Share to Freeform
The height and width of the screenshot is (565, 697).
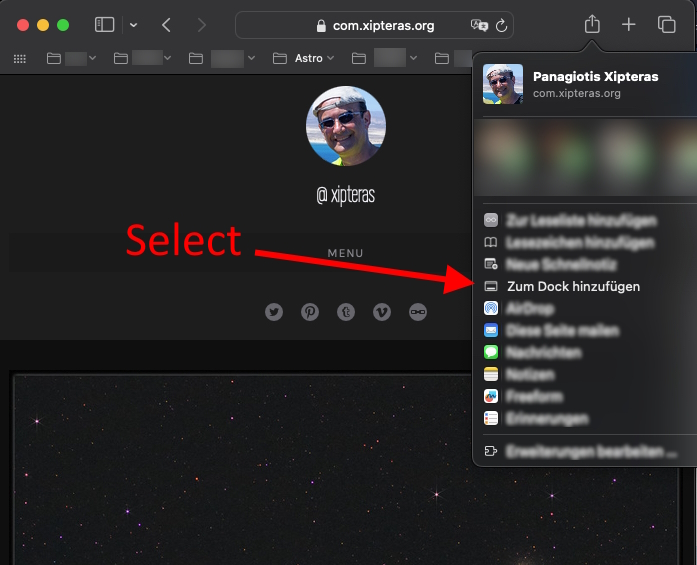(491, 396)
